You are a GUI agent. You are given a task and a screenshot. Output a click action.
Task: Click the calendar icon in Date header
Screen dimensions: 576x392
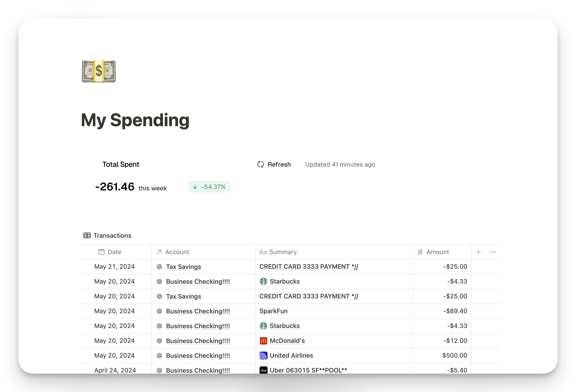[101, 252]
